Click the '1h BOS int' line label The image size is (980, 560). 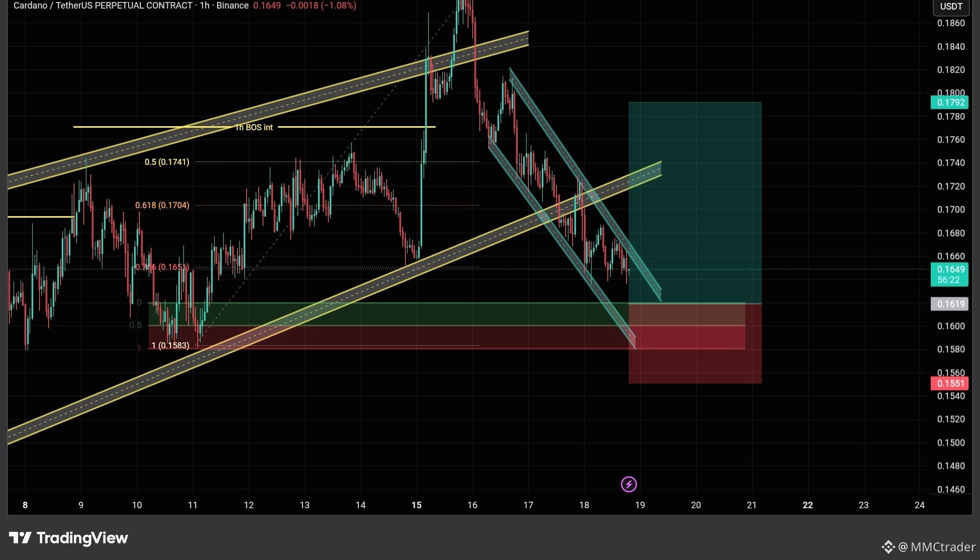[254, 127]
